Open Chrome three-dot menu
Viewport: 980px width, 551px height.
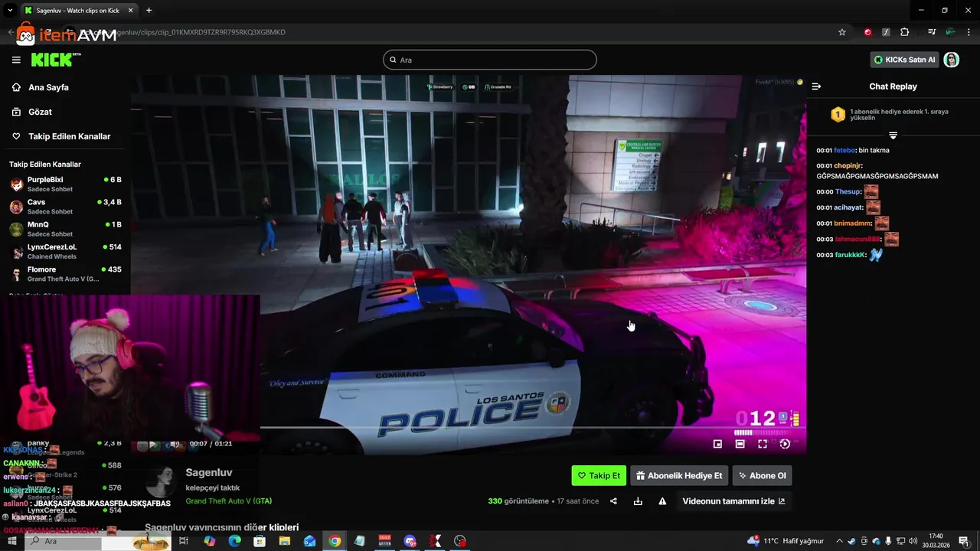[969, 32]
